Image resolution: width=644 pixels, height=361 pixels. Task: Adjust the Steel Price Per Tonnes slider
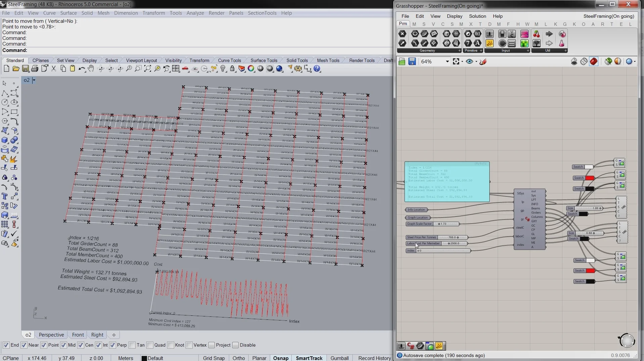pyautogui.click(x=437, y=237)
